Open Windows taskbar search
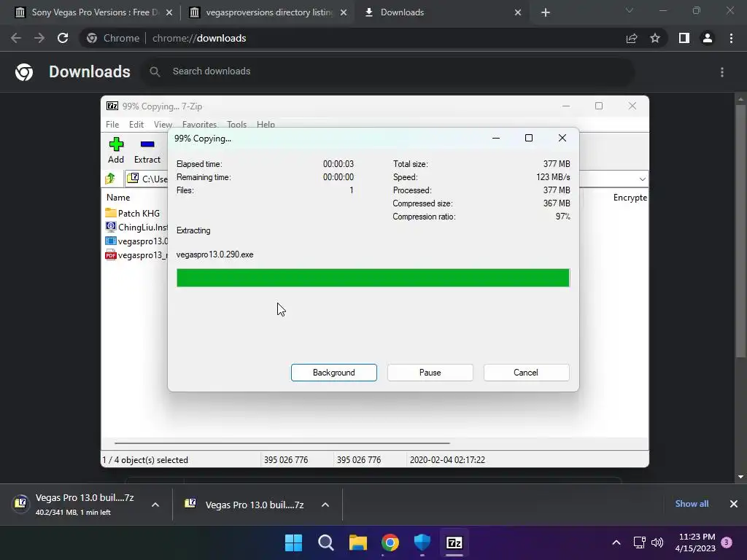The image size is (747, 560). (x=326, y=542)
